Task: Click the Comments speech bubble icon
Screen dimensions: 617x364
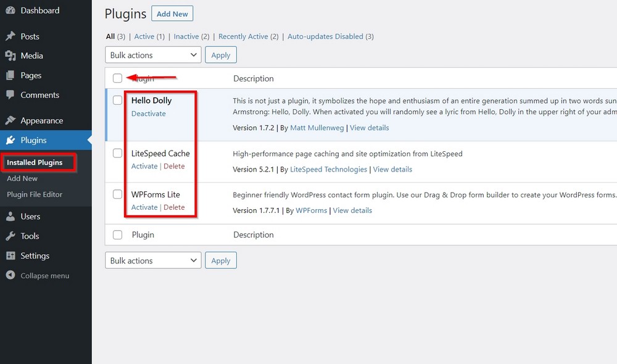Action: coord(10,95)
